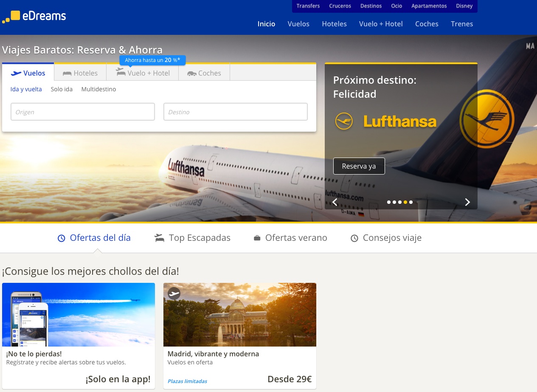Click Inicio in main navigation
Image resolution: width=537 pixels, height=392 pixels.
point(267,24)
